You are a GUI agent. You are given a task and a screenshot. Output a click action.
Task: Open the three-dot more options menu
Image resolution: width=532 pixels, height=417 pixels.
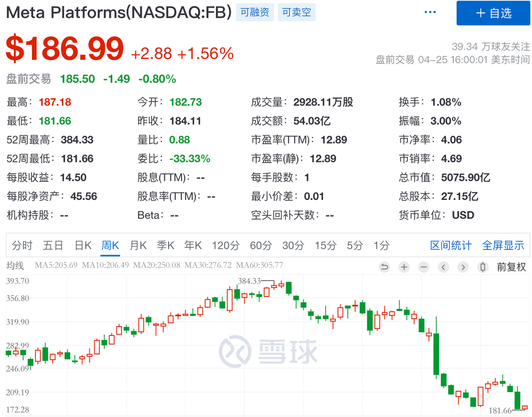point(430,12)
